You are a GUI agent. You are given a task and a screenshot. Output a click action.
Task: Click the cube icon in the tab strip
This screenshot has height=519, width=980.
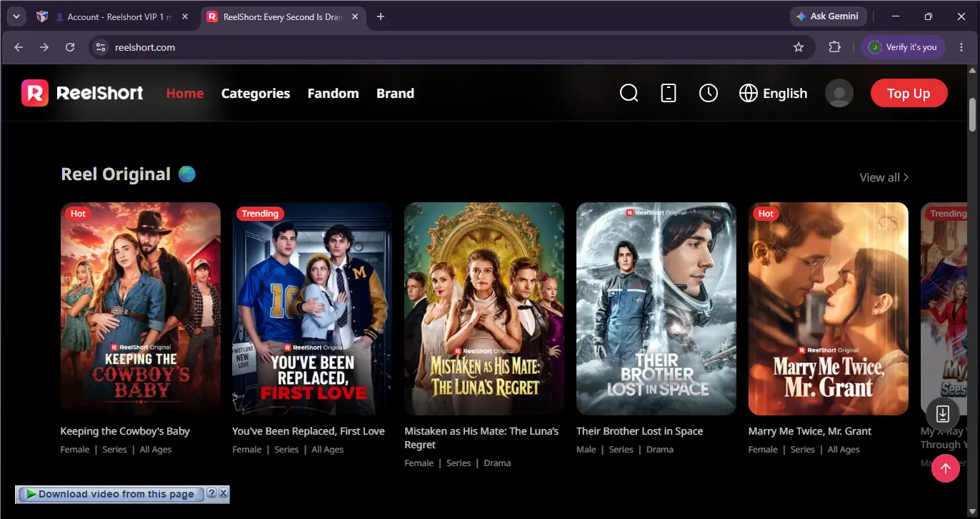pos(42,16)
